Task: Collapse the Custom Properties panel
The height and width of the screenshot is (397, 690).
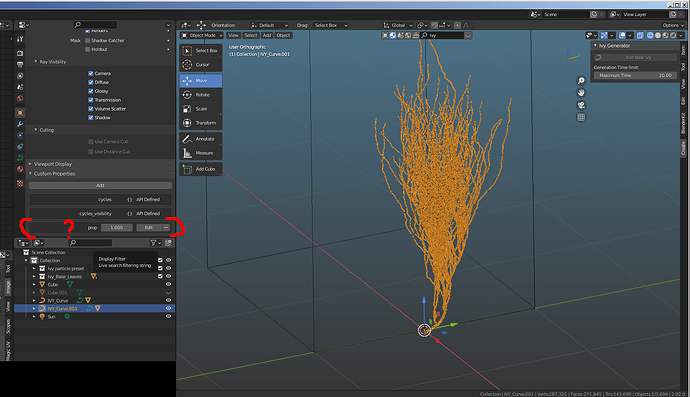Action: [30, 173]
